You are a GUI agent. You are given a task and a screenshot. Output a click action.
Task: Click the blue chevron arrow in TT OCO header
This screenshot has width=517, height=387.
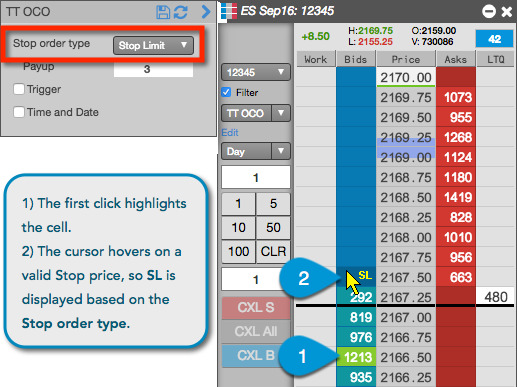click(x=206, y=12)
